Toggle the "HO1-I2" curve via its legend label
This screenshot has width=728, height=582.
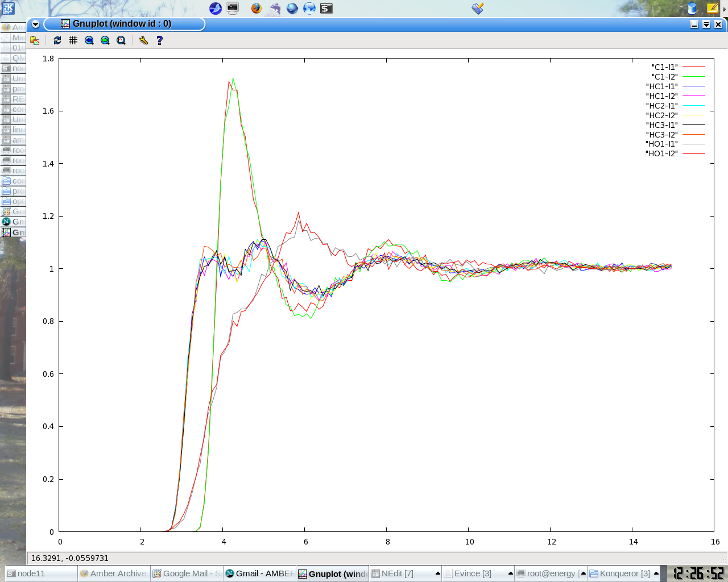coord(661,153)
